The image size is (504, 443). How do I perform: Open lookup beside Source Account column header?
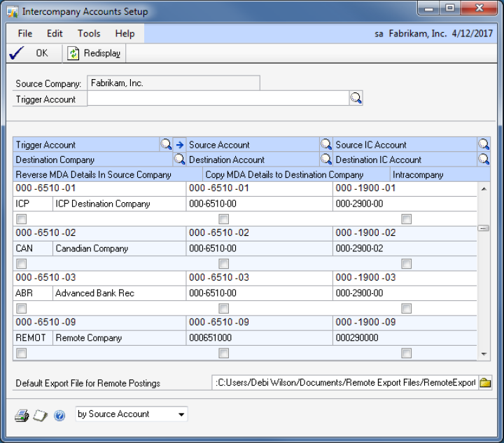(325, 145)
